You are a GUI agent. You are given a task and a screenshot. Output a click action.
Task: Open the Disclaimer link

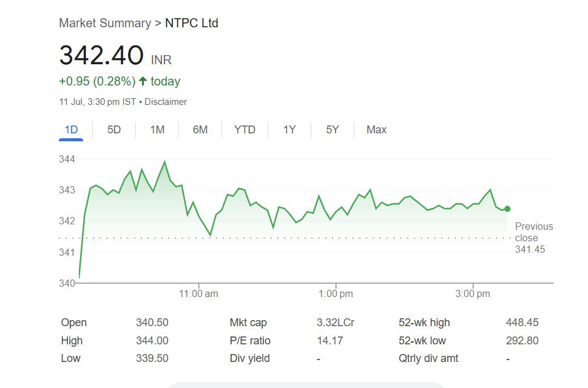point(166,102)
